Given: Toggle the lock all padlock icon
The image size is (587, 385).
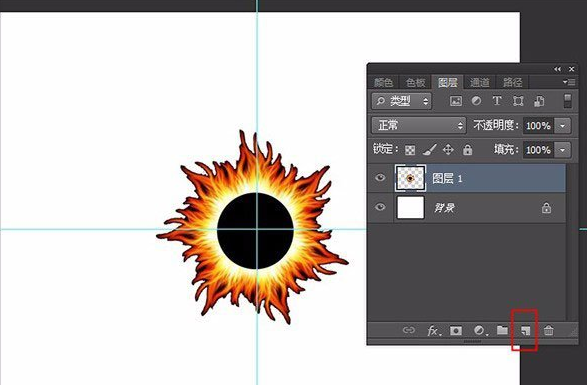Looking at the screenshot, I should [467, 150].
